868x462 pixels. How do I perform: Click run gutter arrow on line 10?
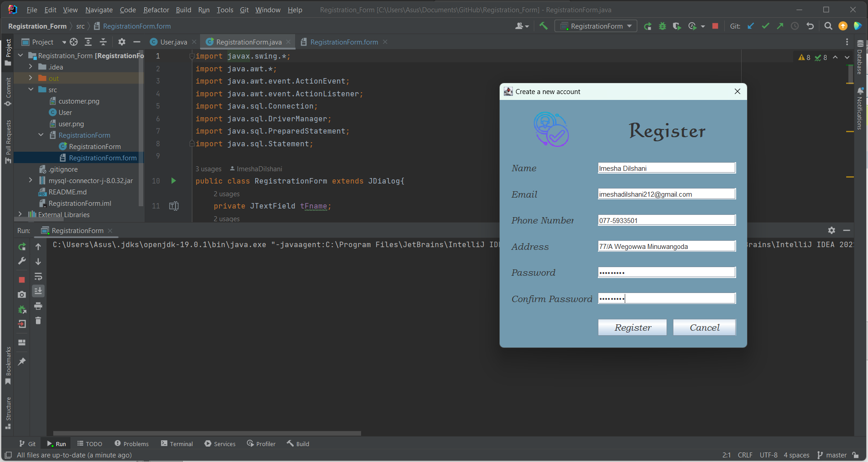click(x=173, y=181)
